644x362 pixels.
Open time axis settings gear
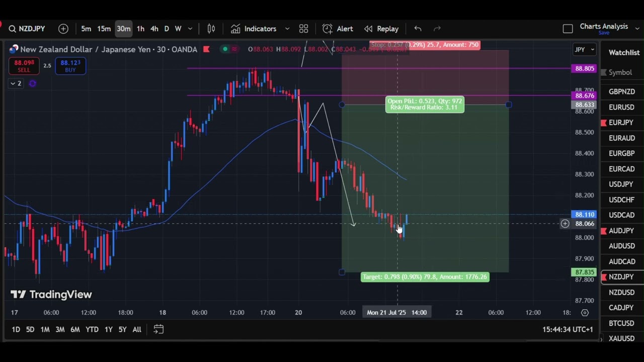click(585, 313)
